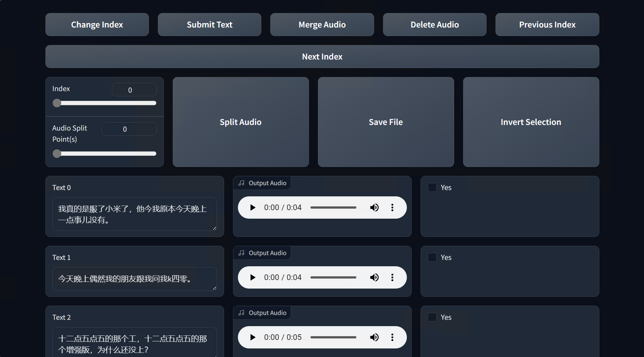Play the Text 1 output audio

253,277
